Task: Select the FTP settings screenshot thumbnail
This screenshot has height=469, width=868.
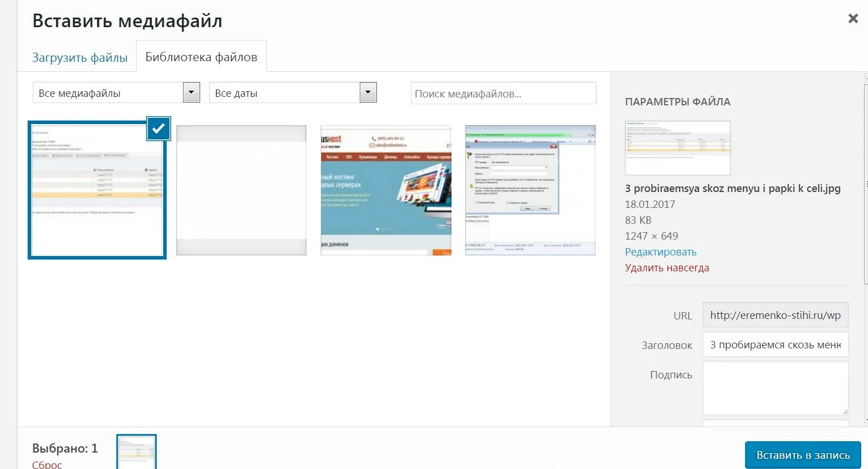Action: coord(530,190)
